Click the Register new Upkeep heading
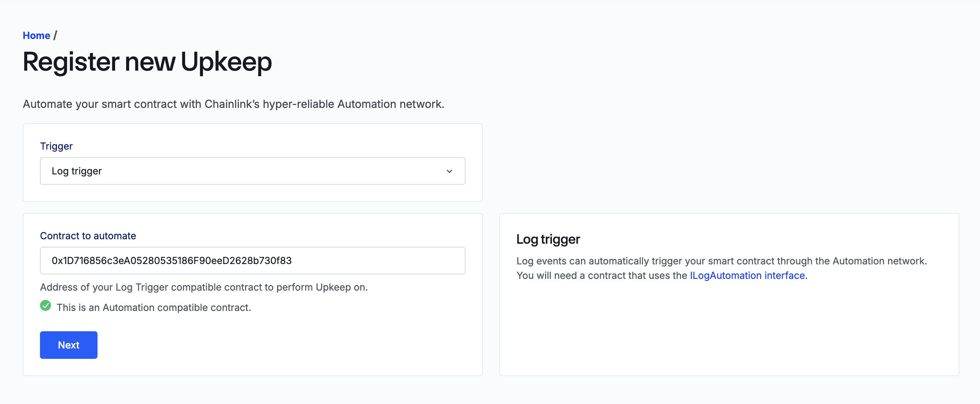The image size is (980, 404). pos(147,62)
